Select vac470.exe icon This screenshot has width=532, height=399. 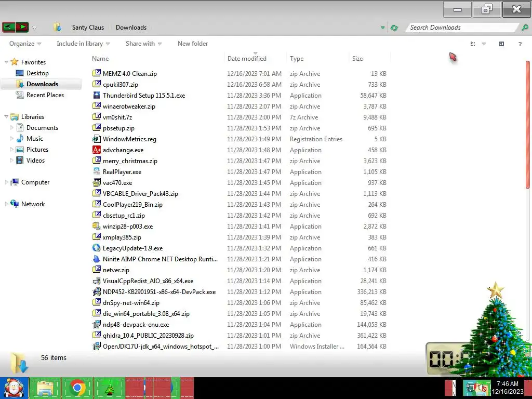(97, 182)
